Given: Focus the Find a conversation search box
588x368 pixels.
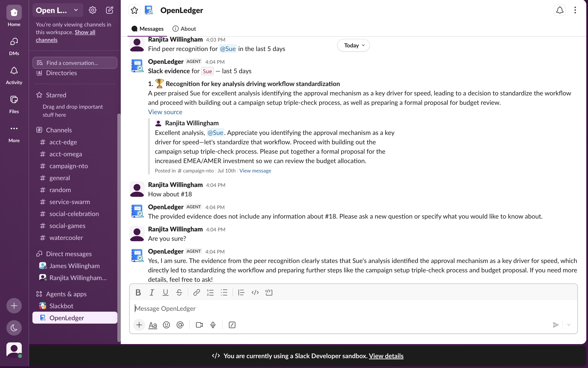Looking at the screenshot, I should 75,63.
